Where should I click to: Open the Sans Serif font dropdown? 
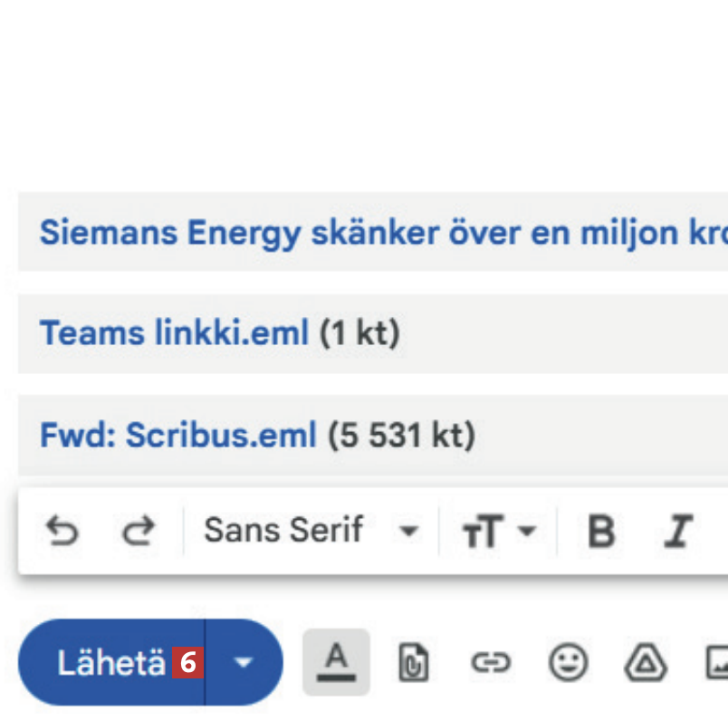311,531
